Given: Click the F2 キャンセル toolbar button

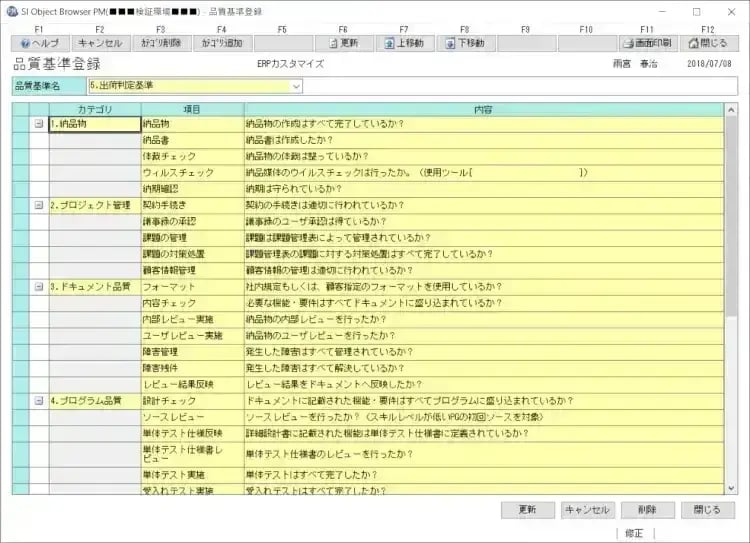Looking at the screenshot, I should point(99,44).
